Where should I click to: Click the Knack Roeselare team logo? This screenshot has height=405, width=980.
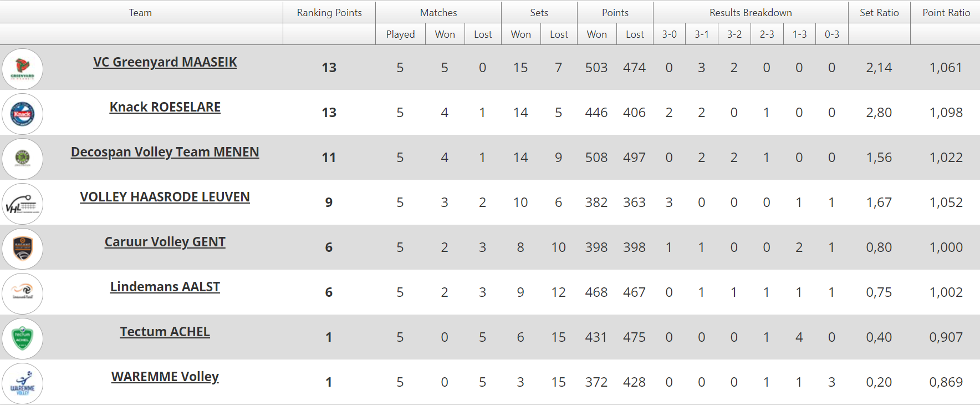(x=22, y=114)
